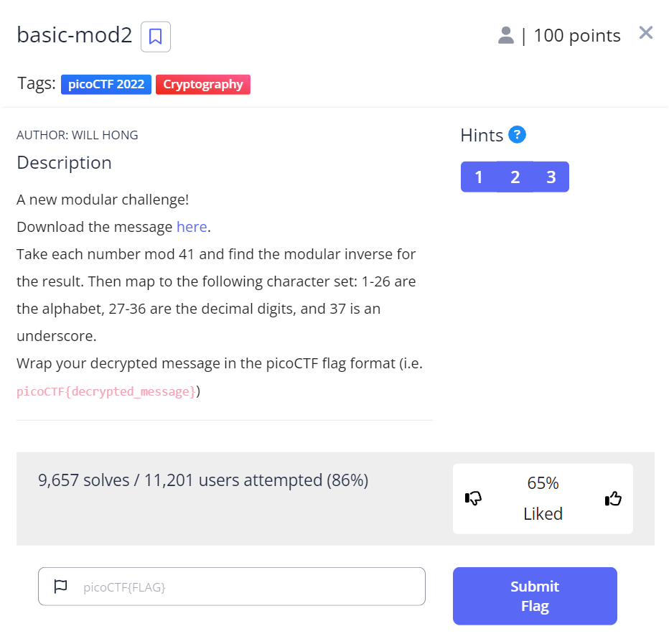Click the 9,657 solves statistics text
The width and height of the screenshot is (669, 644).
[203, 480]
